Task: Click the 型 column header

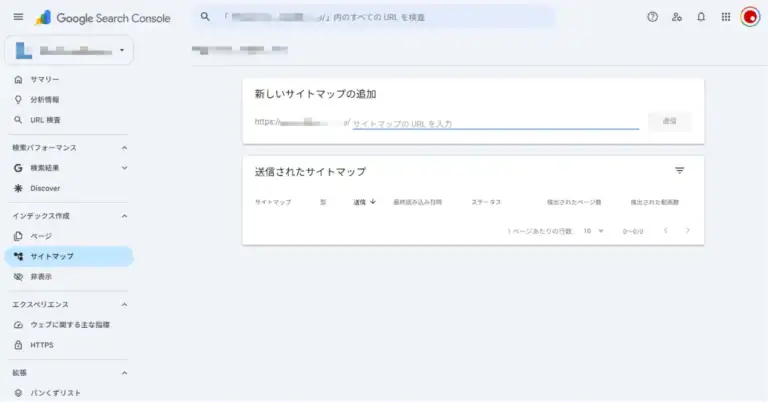Action: (x=323, y=202)
